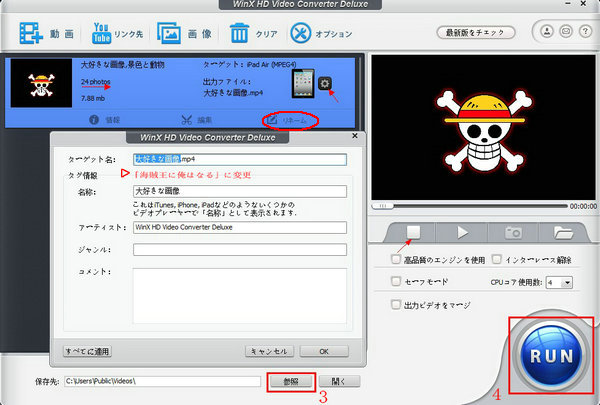Image resolution: width=600 pixels, height=405 pixels.
Task: Toggle the deinterlace (インターレース解除) checkbox
Action: (496, 259)
